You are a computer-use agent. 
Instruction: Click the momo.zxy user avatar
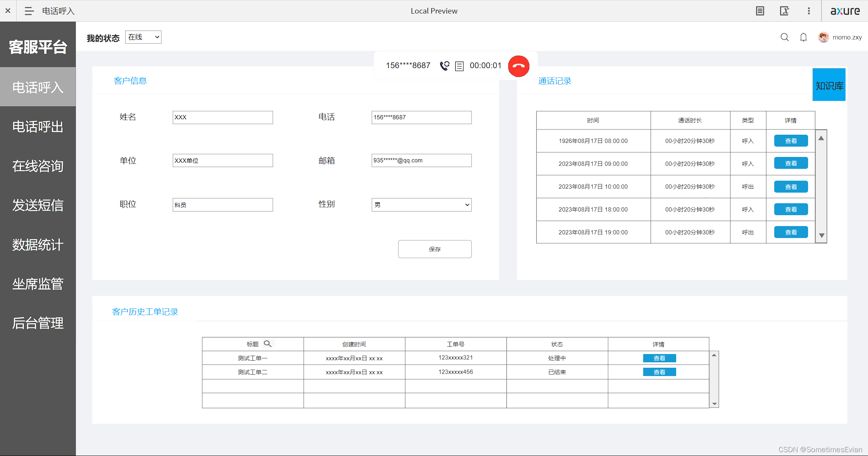pyautogui.click(x=823, y=37)
